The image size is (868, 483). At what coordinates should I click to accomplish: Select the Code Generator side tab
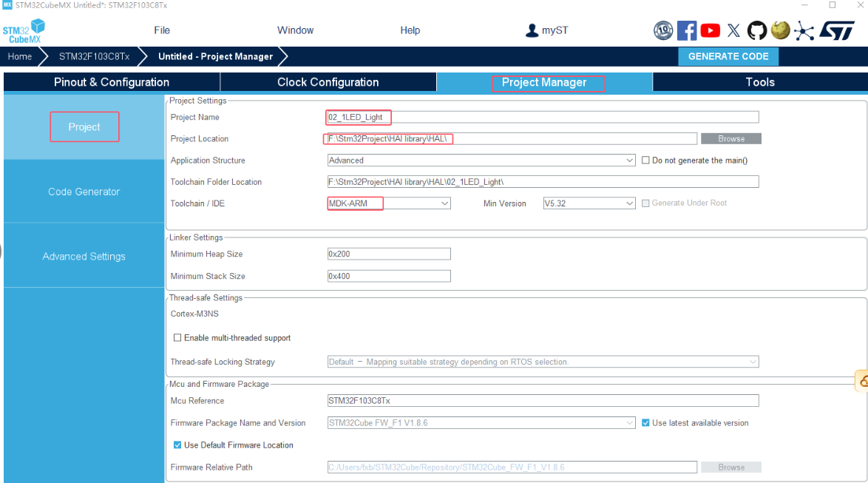click(84, 192)
